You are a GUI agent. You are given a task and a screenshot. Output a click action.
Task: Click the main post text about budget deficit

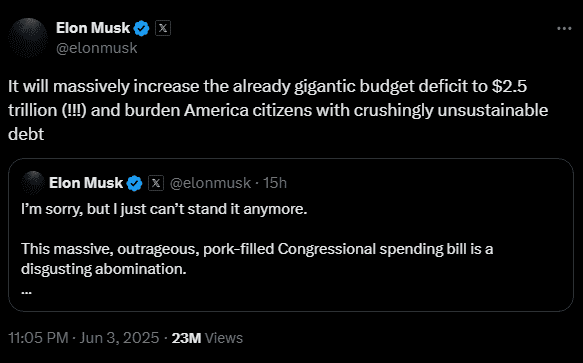tap(278, 110)
